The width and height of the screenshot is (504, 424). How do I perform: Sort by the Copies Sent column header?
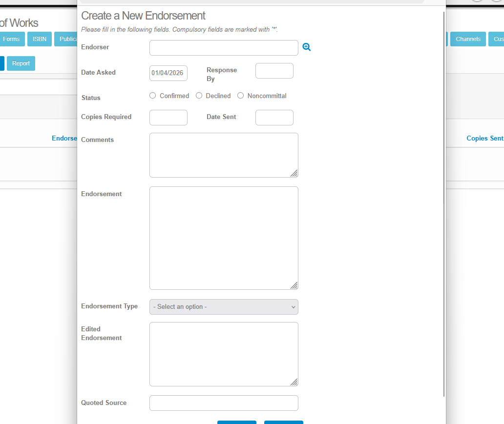484,138
